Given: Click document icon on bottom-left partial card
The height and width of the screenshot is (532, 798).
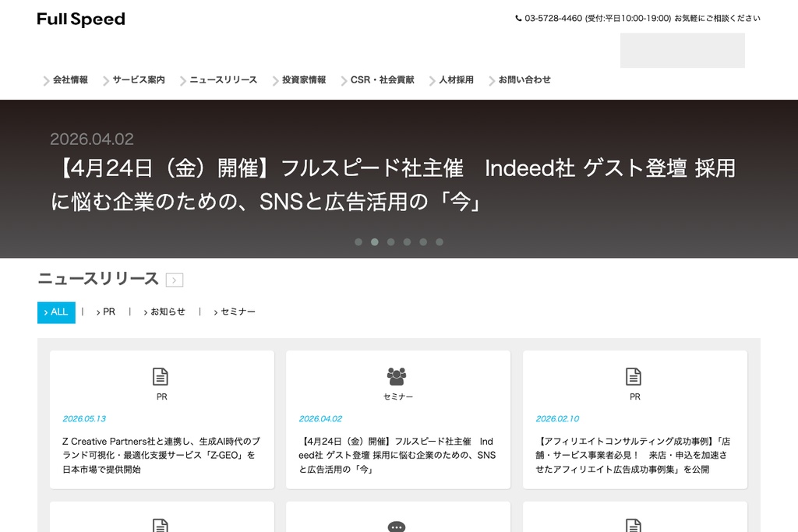Looking at the screenshot, I should pyautogui.click(x=161, y=525).
